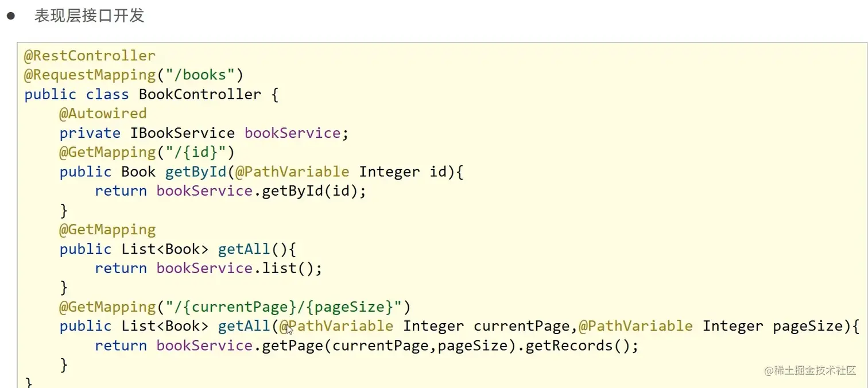Click the "IBookService" type name
Image resolution: width=868 pixels, height=388 pixels.
coord(183,133)
